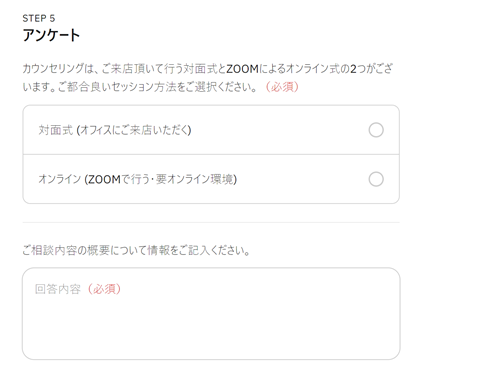Click ZOOM in the online option label
This screenshot has height=370, width=500.
tap(103, 180)
